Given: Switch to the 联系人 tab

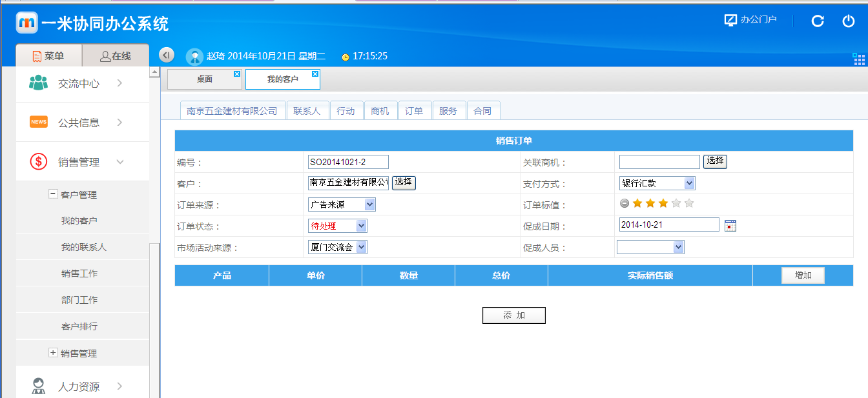Looking at the screenshot, I should click(307, 111).
